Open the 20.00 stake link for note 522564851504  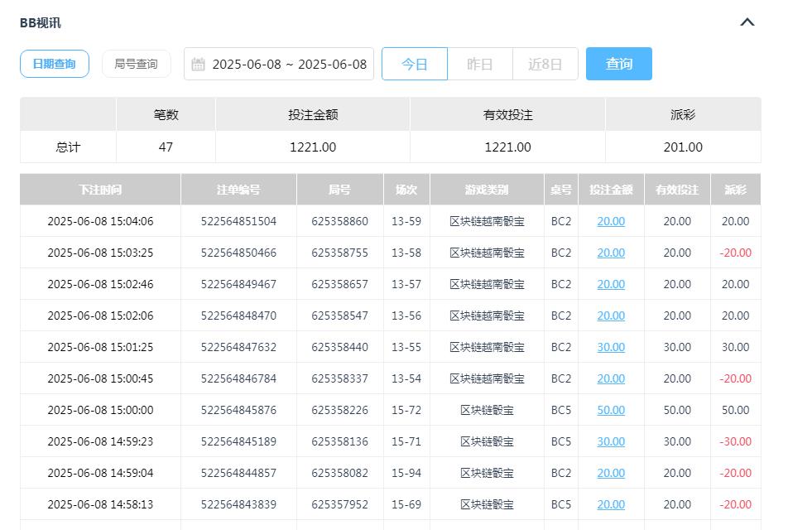coord(610,221)
